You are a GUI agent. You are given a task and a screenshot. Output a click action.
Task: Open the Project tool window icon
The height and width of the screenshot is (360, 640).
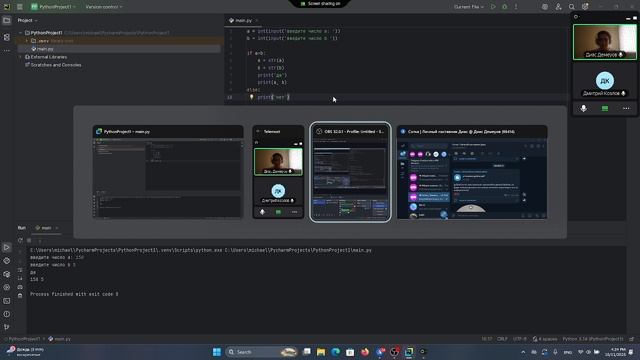pyautogui.click(x=7, y=20)
